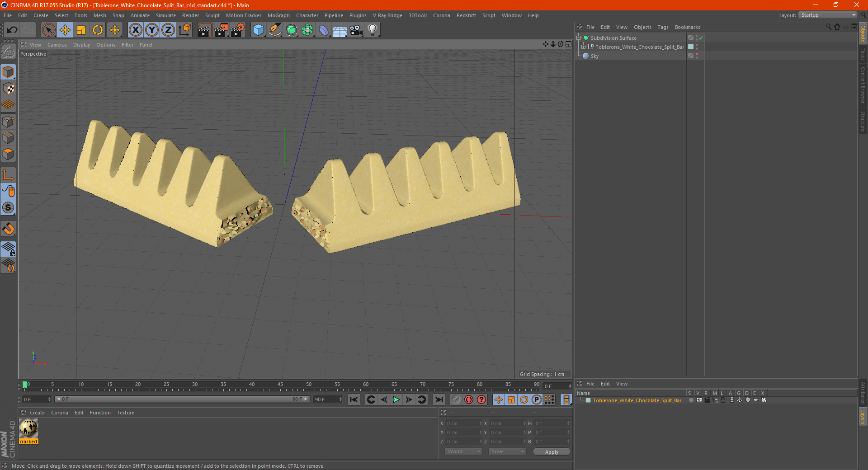Open the spline Pen tool
The image size is (868, 470).
[275, 30]
